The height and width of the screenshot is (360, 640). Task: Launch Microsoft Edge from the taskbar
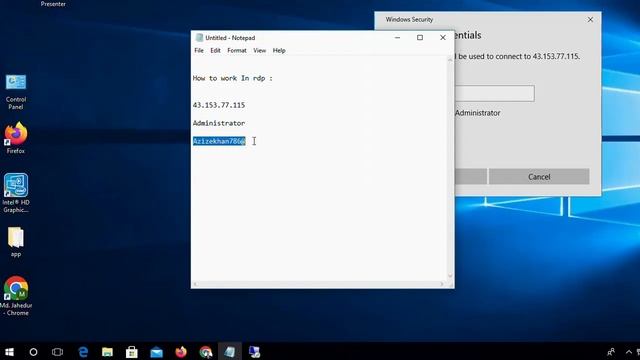pos(83,352)
